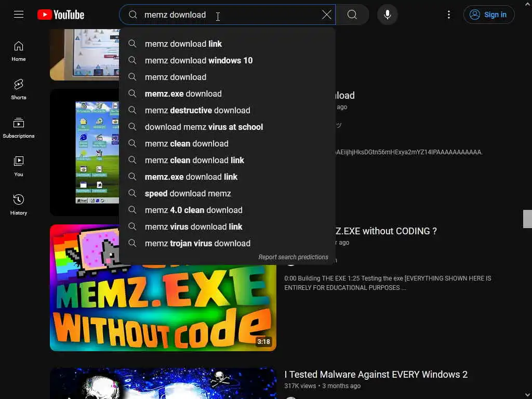The image size is (532, 399).
Task: Open the MEMZ.EXE without code thumbnail
Action: (x=163, y=307)
